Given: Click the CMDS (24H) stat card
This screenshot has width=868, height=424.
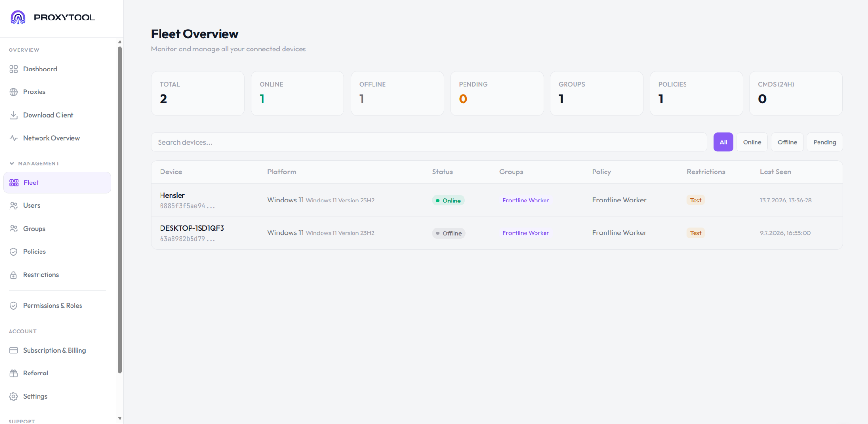Looking at the screenshot, I should coord(796,93).
